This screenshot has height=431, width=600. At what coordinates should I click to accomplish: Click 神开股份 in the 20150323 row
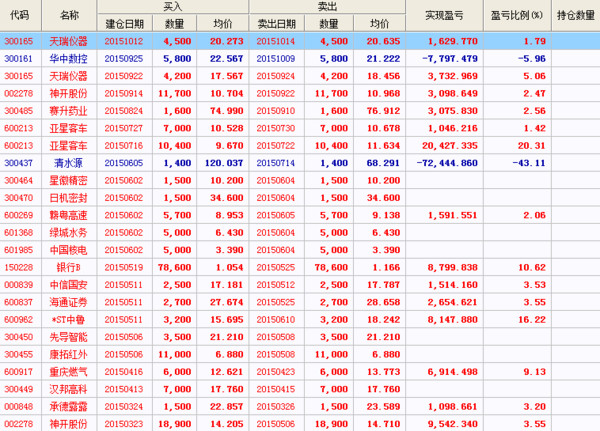pyautogui.click(x=68, y=424)
